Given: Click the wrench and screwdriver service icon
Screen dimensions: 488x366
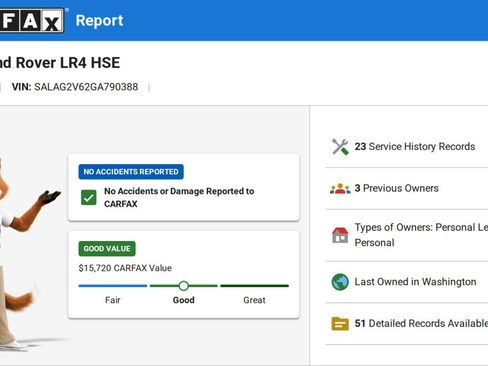Looking at the screenshot, I should 340,147.
